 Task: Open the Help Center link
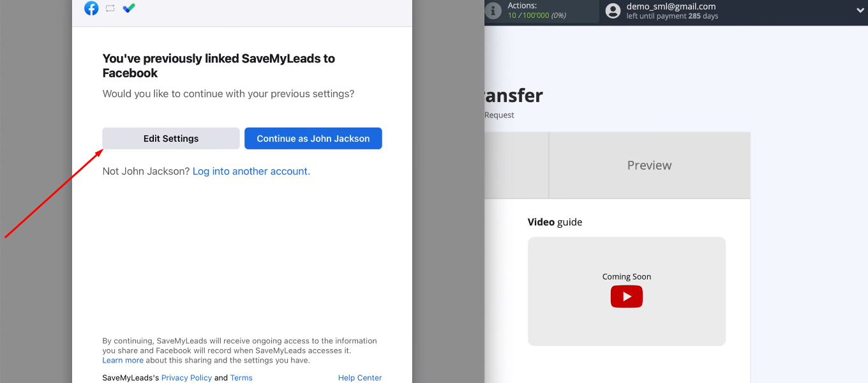pos(360,378)
